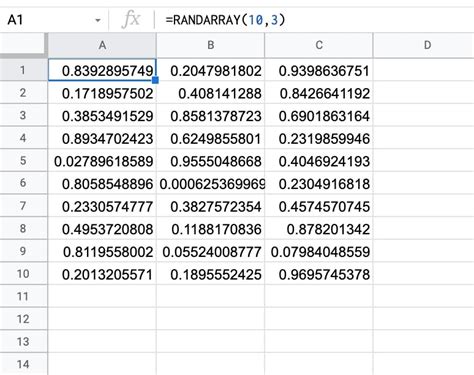This screenshot has width=474, height=375.
Task: Select cell beginning 0.000625369969
Action: pos(210,183)
